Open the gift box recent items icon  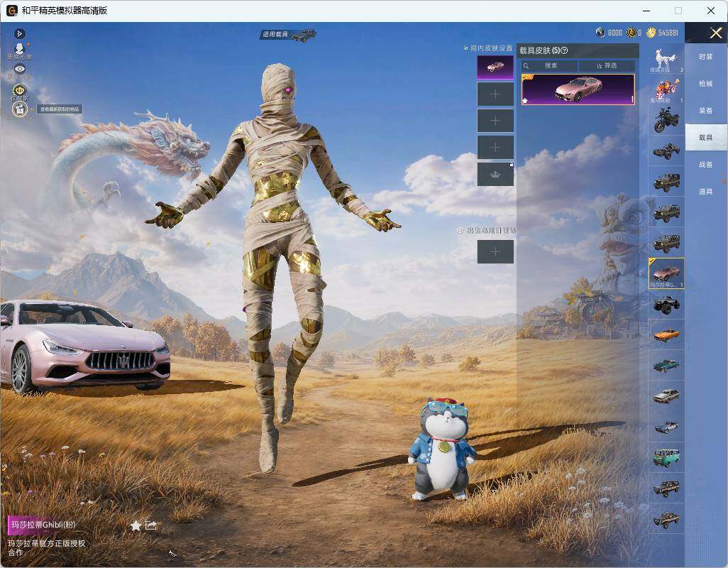pos(19,109)
